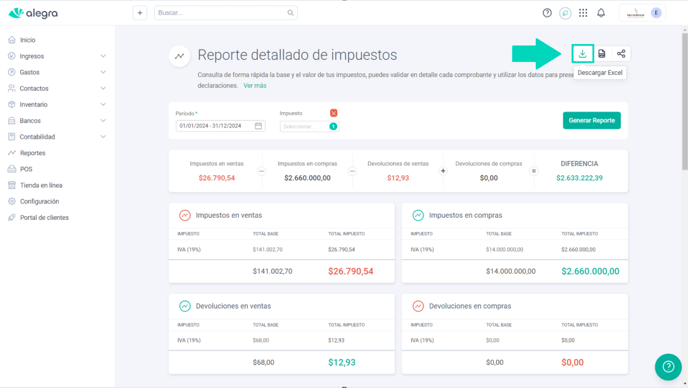Open the user profile avatar
Viewport: 688px width, 388px height.
click(656, 13)
